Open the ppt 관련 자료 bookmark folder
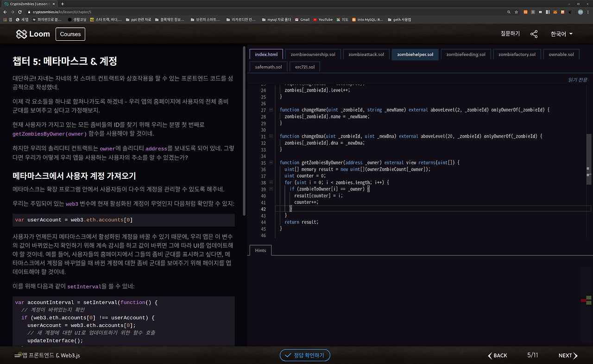593x364 pixels. [138, 19]
